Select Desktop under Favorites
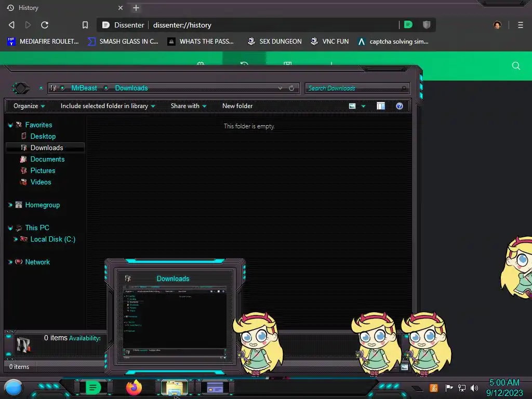 tap(43, 137)
